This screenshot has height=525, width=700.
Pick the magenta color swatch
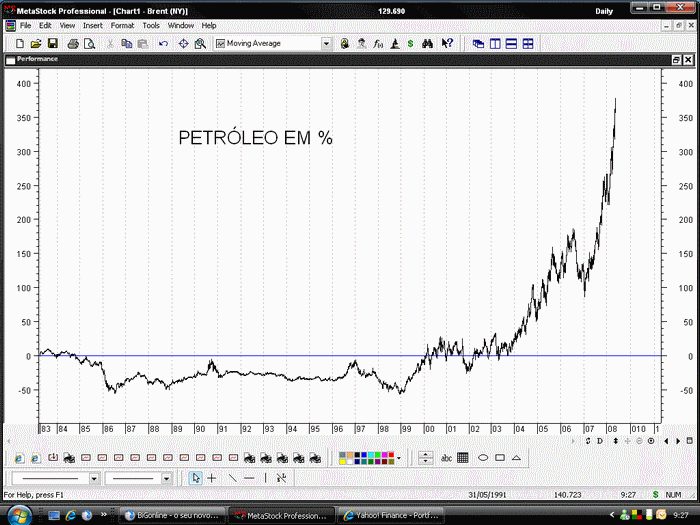coord(384,455)
